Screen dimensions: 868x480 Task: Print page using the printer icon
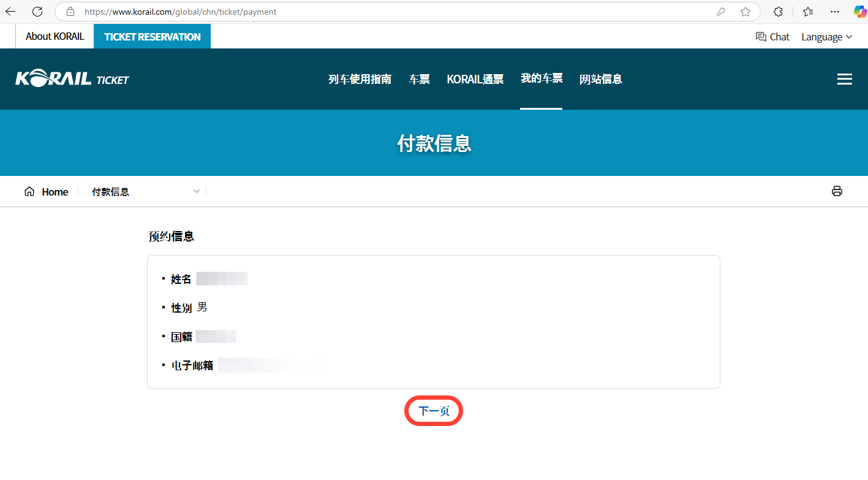pos(837,191)
